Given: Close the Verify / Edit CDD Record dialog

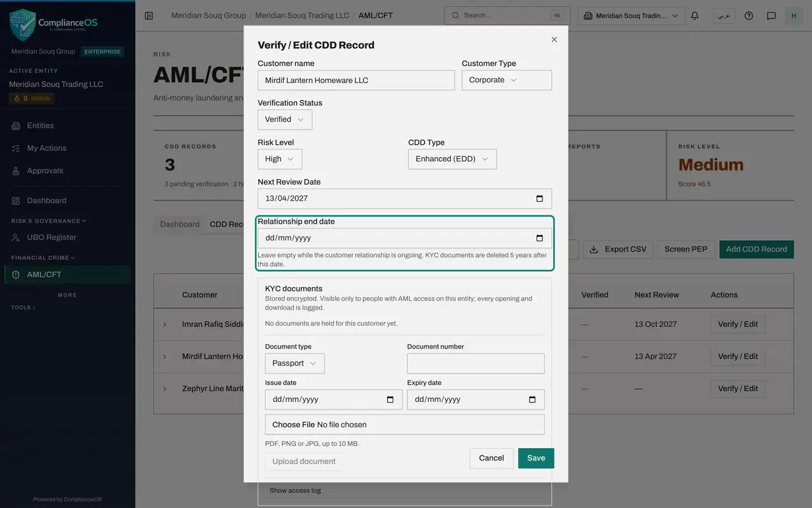Looking at the screenshot, I should click(554, 39).
